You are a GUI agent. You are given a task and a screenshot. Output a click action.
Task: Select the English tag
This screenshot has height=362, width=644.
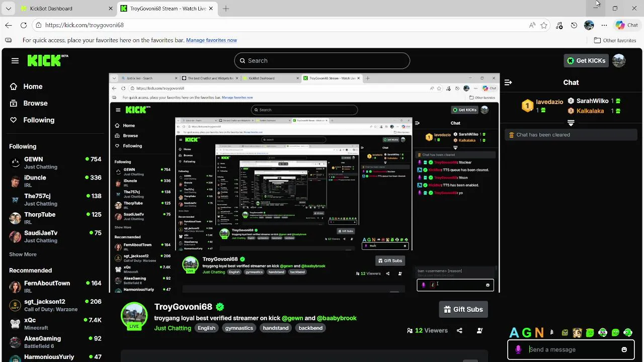click(x=206, y=328)
